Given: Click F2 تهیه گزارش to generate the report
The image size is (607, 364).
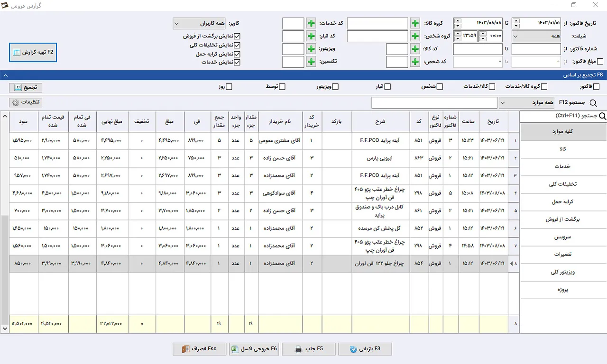Looking at the screenshot, I should [33, 52].
